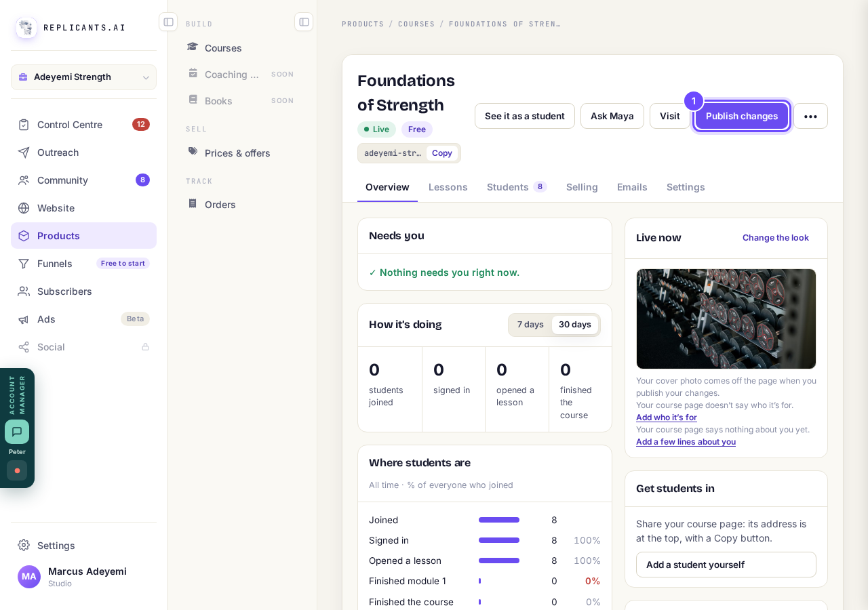Copy the course page address
The image size is (868, 610).
tap(442, 153)
